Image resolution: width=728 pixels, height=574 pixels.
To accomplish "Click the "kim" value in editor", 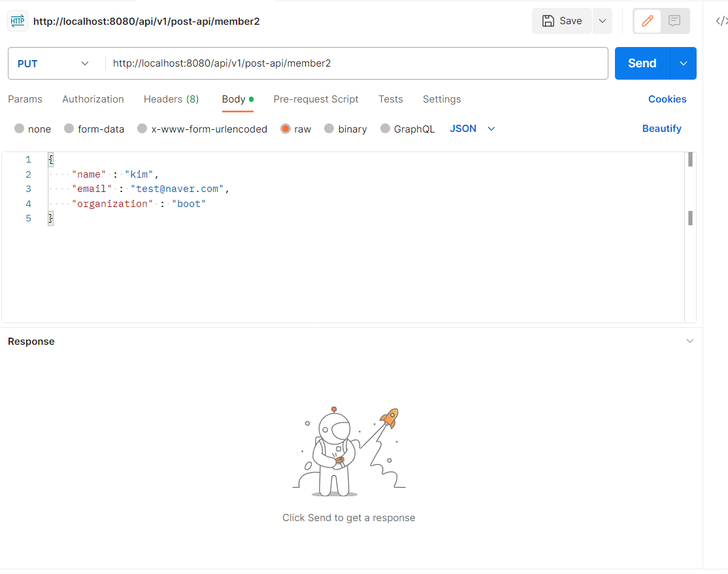I will click(139, 174).
